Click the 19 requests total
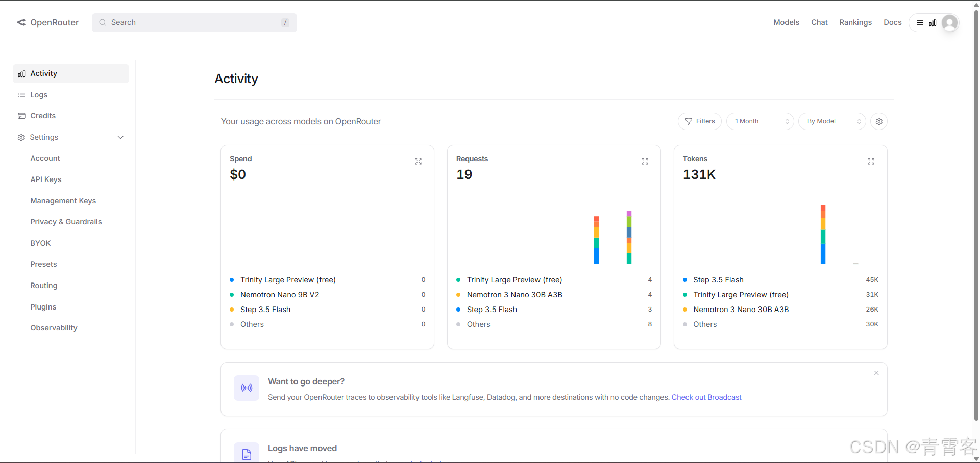Viewport: 980px width, 463px height. pyautogui.click(x=464, y=174)
